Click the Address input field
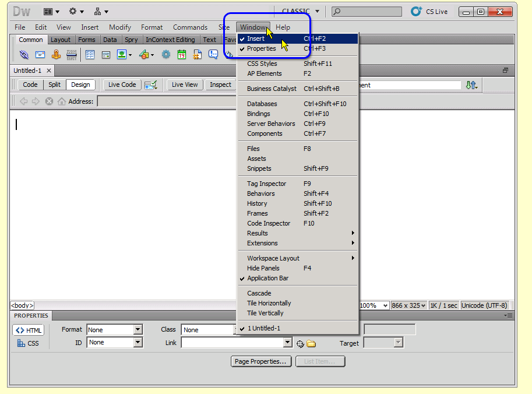 [166, 101]
